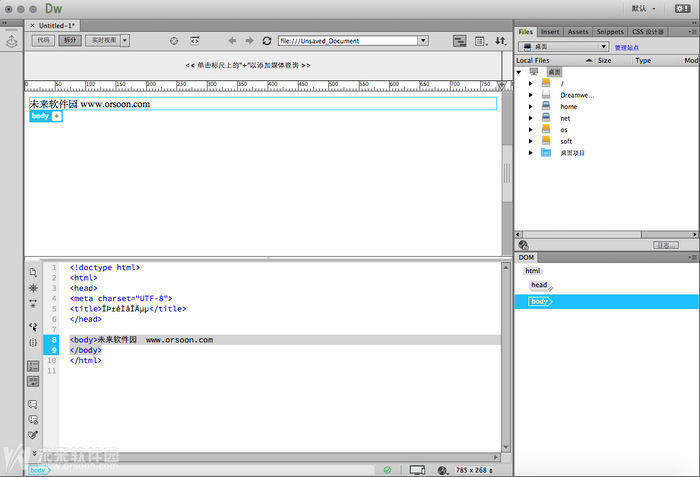Click the device preview monitor icon
Screen dimensions: 700x477
point(417,470)
